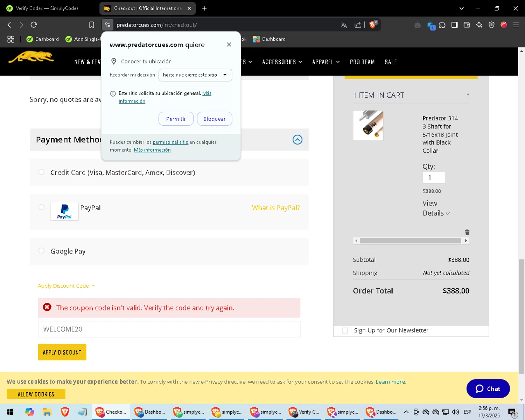Image resolution: width=525 pixels, height=420 pixels.
Task: Click the Qty input box
Action: point(434,177)
